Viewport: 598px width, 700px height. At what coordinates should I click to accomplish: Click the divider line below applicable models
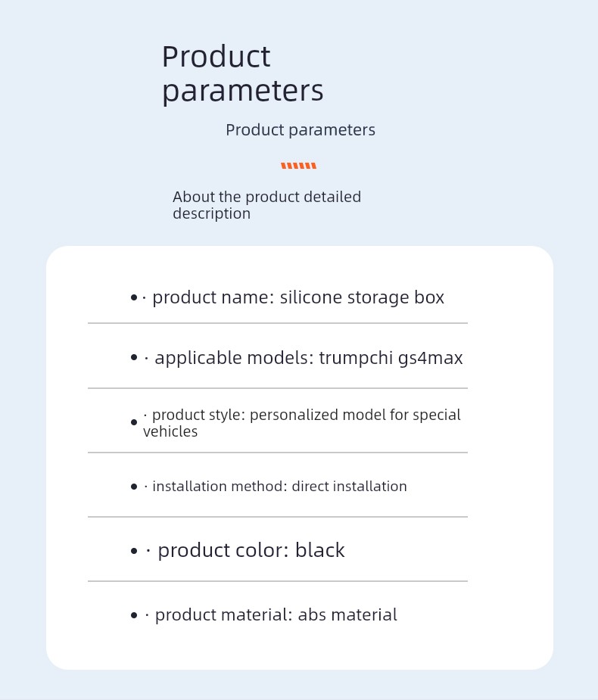277,388
